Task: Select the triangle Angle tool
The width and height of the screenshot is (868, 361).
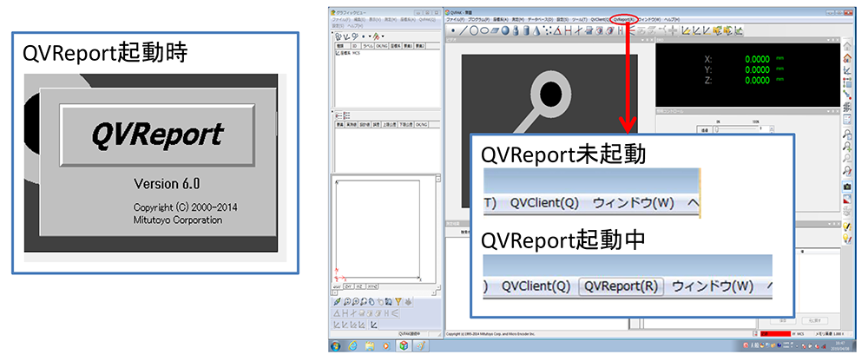Action: click(557, 31)
